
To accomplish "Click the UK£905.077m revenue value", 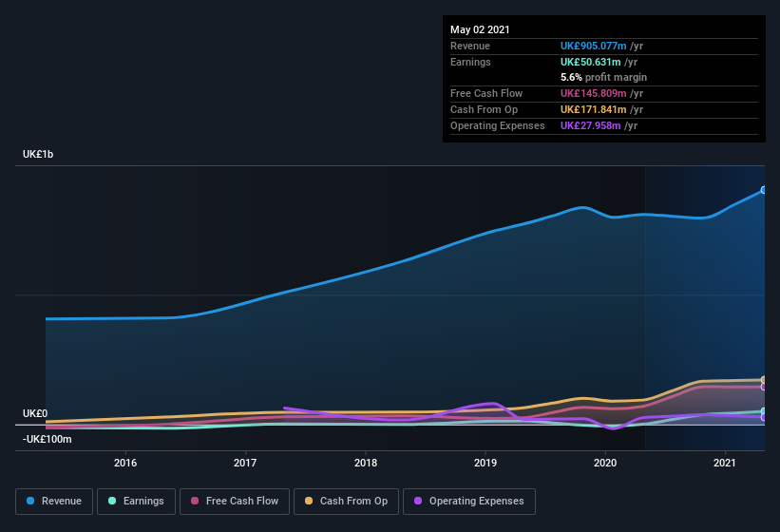I will (594, 46).
